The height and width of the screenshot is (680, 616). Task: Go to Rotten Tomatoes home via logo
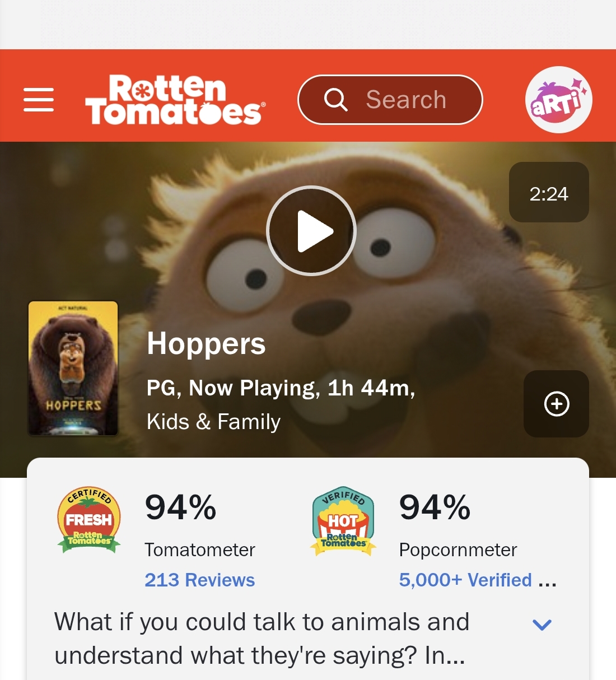click(175, 100)
